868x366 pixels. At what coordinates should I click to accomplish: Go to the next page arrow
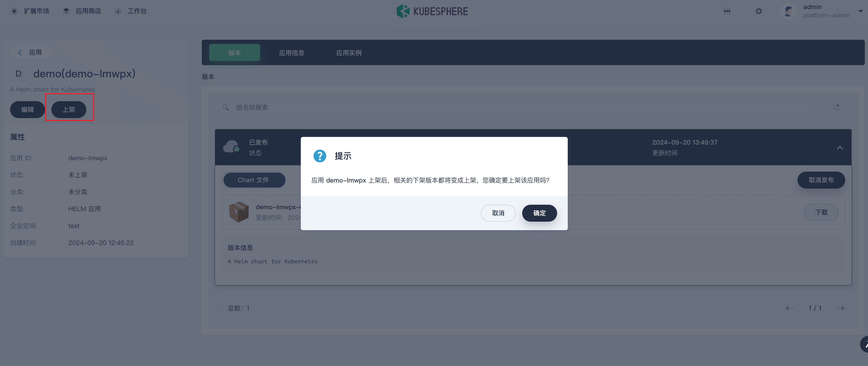click(x=840, y=308)
